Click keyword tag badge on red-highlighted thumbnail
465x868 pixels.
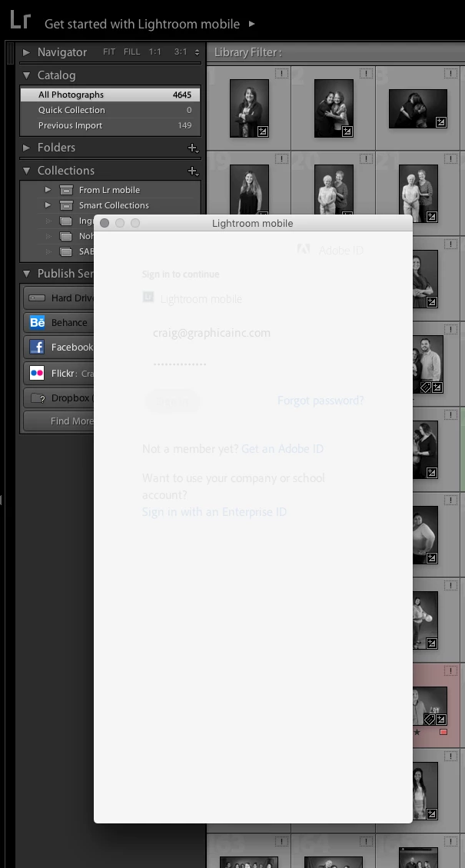429,720
